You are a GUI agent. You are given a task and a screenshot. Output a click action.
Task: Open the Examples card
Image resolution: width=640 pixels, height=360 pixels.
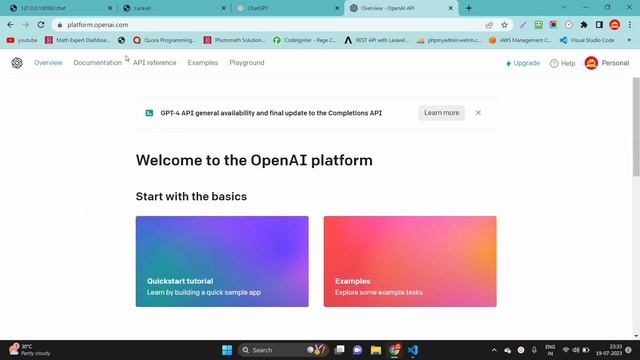(410, 261)
